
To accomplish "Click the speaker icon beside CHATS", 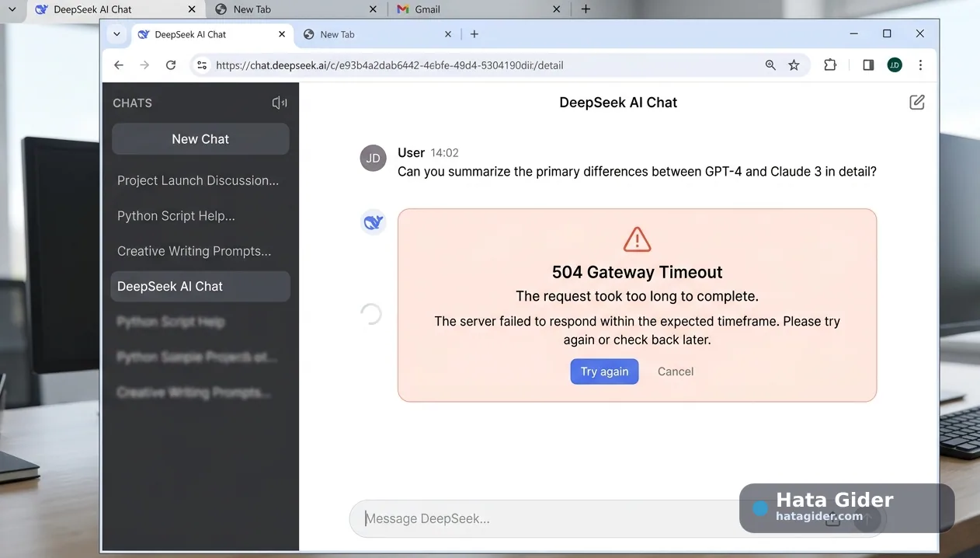I will 280,103.
